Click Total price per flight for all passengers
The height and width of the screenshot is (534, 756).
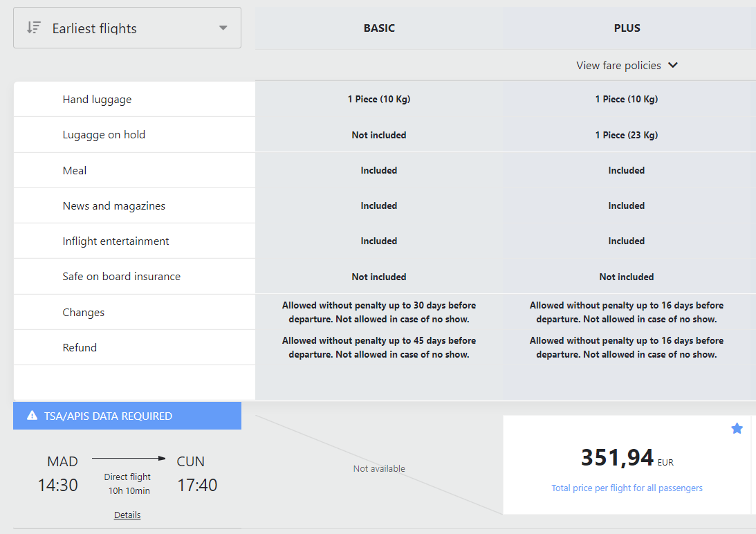tap(627, 488)
